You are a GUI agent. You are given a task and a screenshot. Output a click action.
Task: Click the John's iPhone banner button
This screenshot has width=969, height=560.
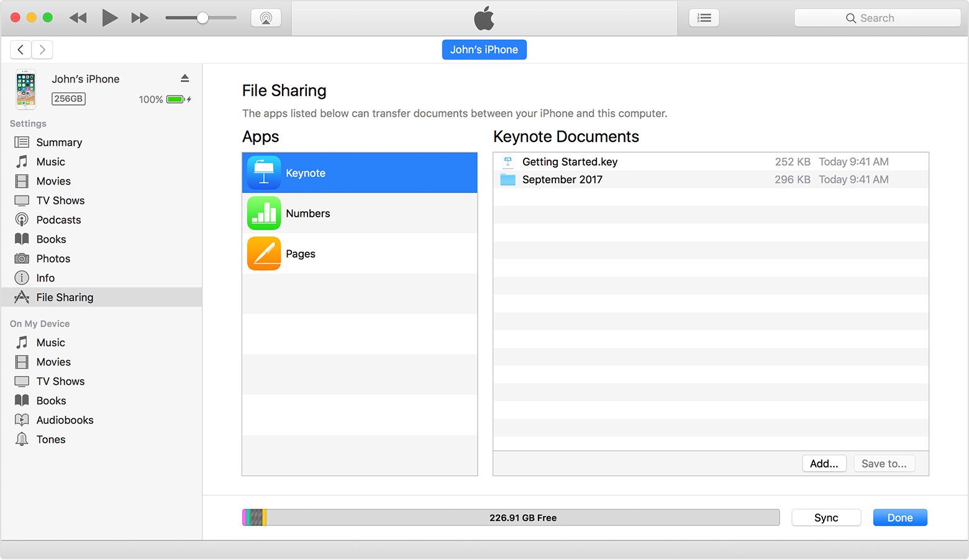pos(484,49)
